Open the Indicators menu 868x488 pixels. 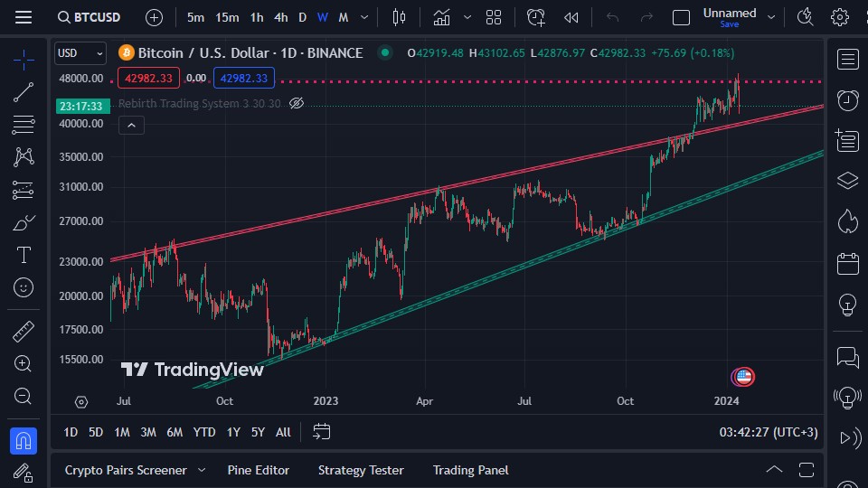point(441,18)
